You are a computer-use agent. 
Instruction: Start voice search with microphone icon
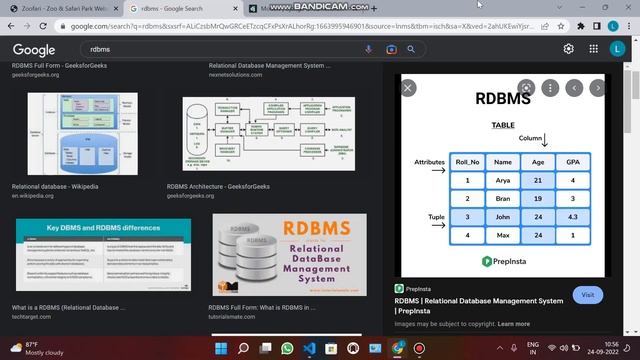369,49
